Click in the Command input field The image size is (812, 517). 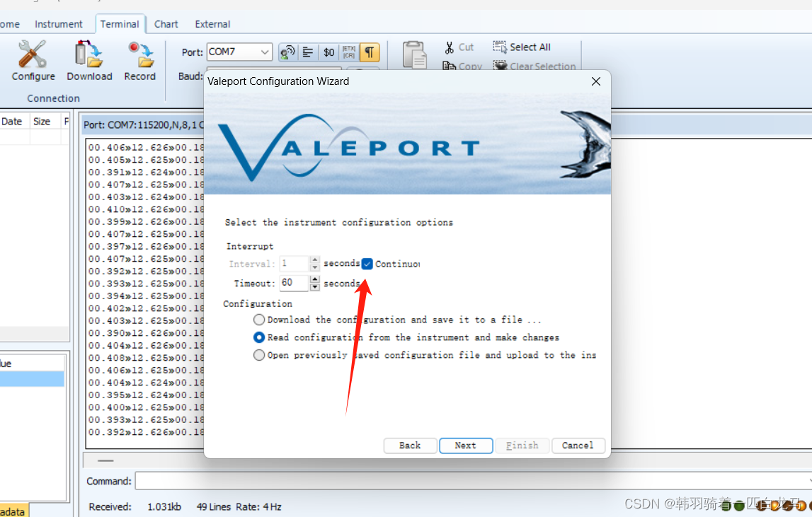point(473,481)
